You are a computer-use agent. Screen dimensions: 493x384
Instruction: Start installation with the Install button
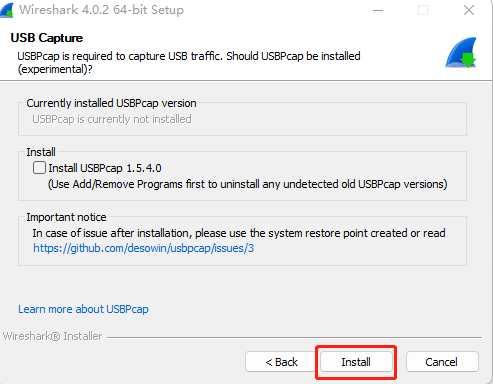coord(356,362)
